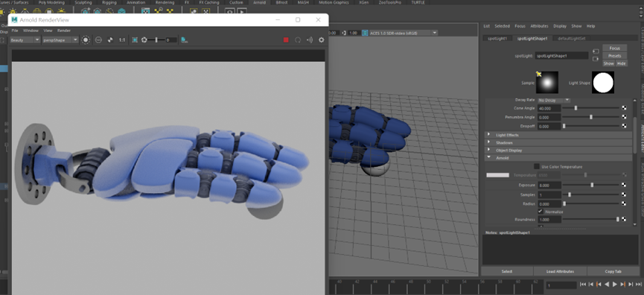This screenshot has width=644, height=295.
Task: Open the Render menu in Arnold RenderView
Action: pos(64,31)
